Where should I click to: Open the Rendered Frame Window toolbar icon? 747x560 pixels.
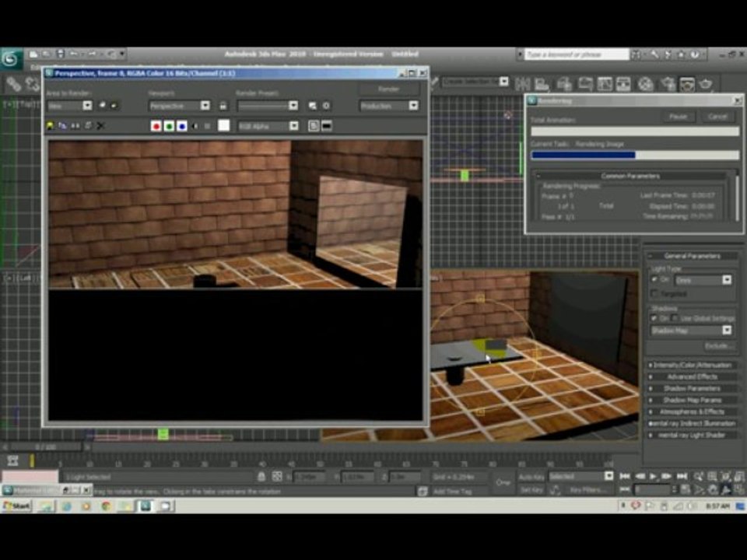(x=687, y=84)
